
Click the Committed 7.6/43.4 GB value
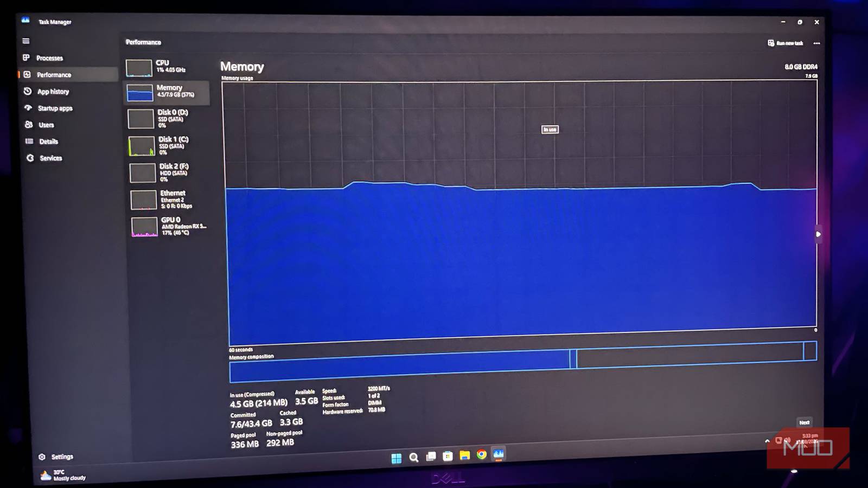[x=251, y=423]
